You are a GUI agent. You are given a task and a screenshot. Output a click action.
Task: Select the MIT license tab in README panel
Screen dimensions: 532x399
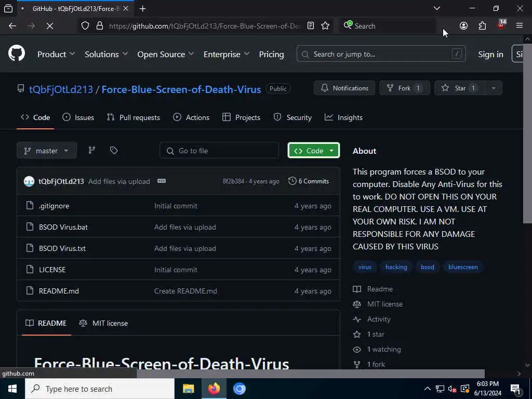[103, 323]
